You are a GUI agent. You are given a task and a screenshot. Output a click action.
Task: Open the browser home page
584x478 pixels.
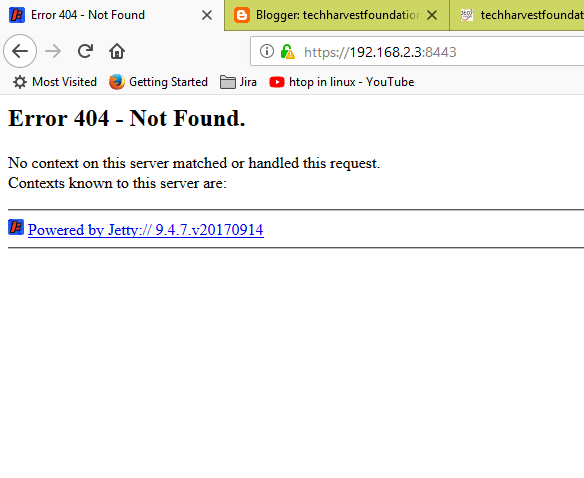[117, 51]
